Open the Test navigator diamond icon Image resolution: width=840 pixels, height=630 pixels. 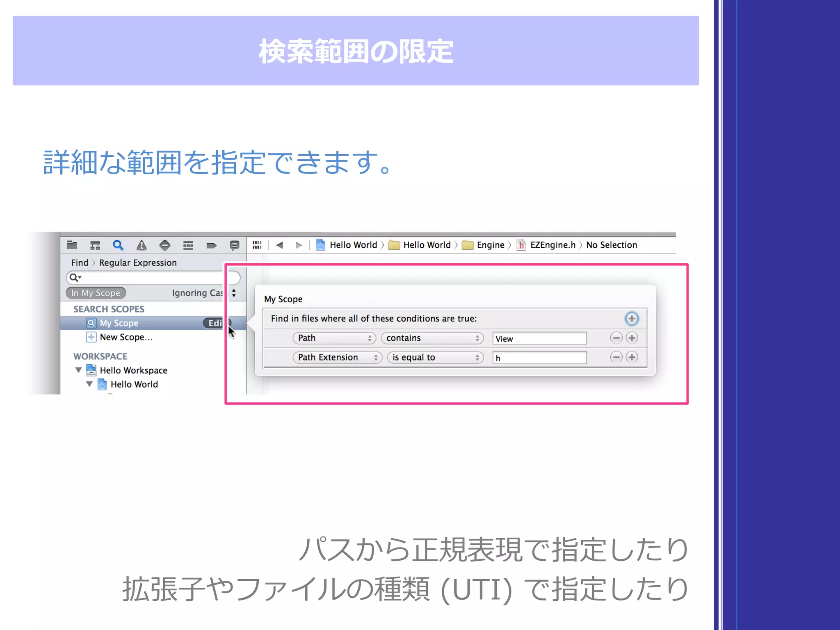click(165, 245)
